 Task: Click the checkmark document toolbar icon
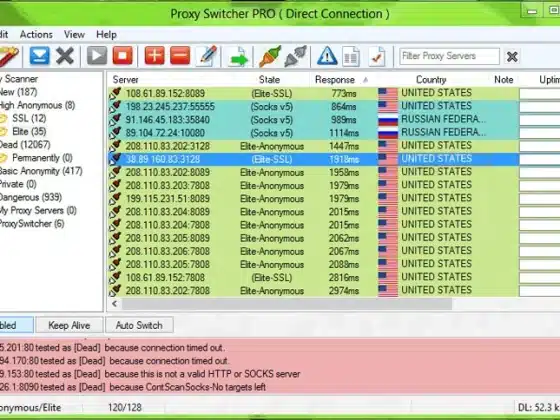click(377, 56)
